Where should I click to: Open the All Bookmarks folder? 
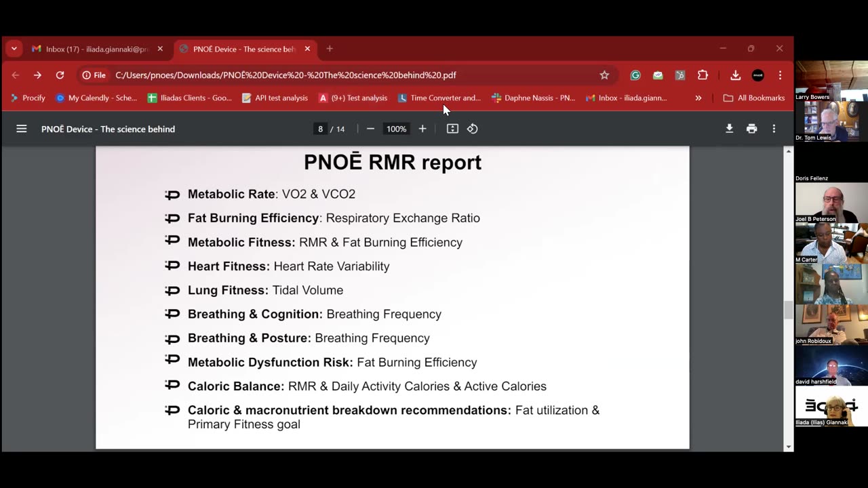point(753,98)
